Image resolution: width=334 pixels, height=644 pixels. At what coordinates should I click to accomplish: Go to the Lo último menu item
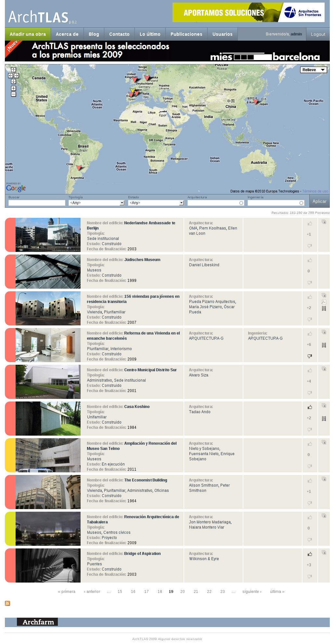150,34
